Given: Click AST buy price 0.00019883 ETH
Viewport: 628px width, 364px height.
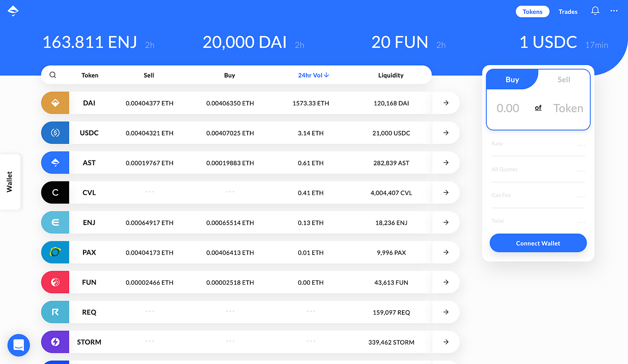Looking at the screenshot, I should (x=230, y=163).
